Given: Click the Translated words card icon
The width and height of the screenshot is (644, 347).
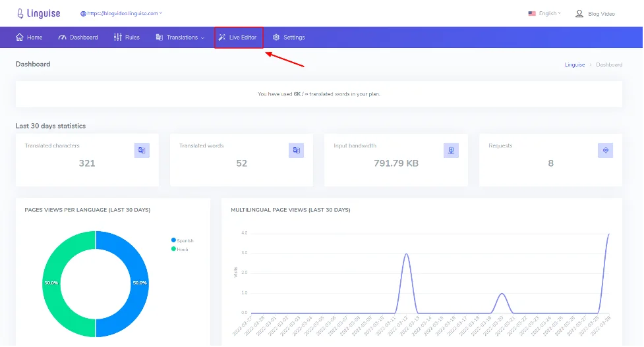Looking at the screenshot, I should 296,151.
